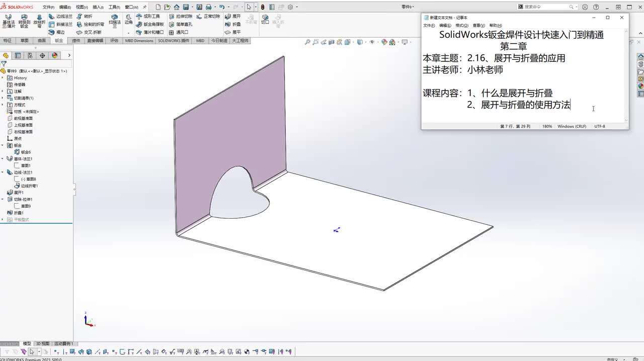
Task: Select 边线折弯1 in the feature tree
Action: [x=26, y=186]
